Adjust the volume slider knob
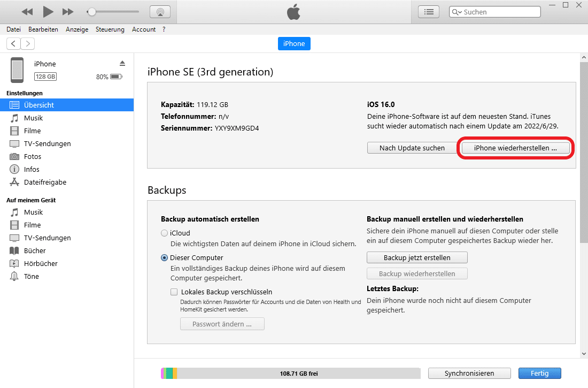588x388 pixels. pos(91,12)
